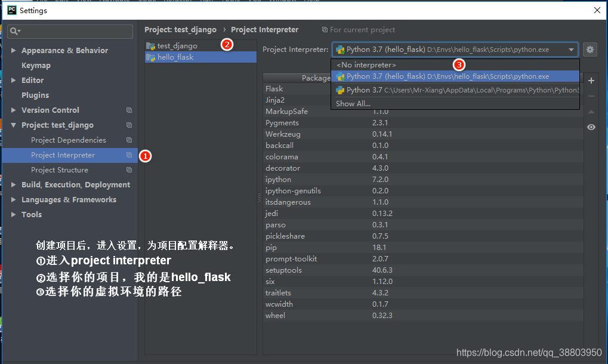Click project-scope icon beside Project Structure
608x364 pixels.
(x=129, y=170)
